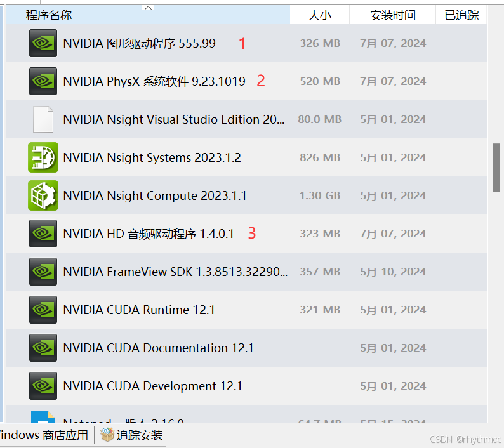
Task: Open the 追踪安装 tab
Action: click(131, 435)
